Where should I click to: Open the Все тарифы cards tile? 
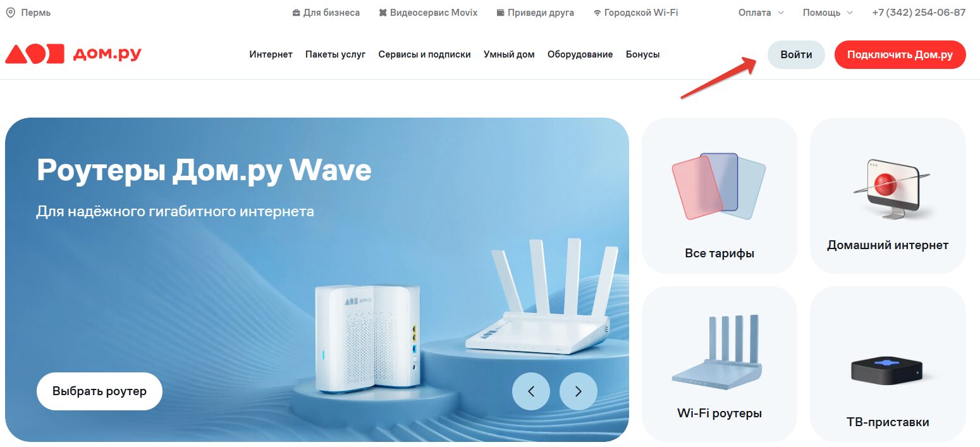point(720,195)
